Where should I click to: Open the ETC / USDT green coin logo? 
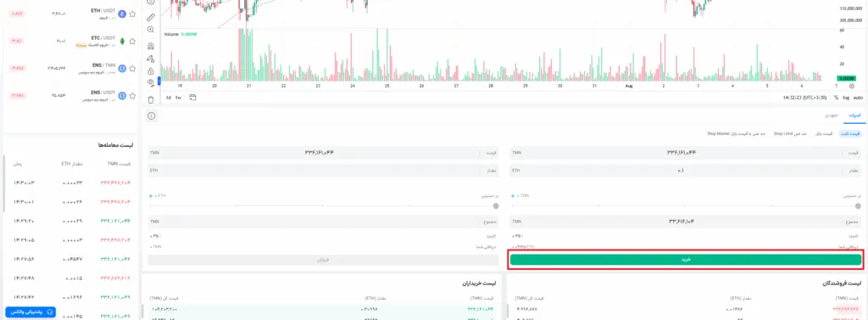click(x=122, y=41)
